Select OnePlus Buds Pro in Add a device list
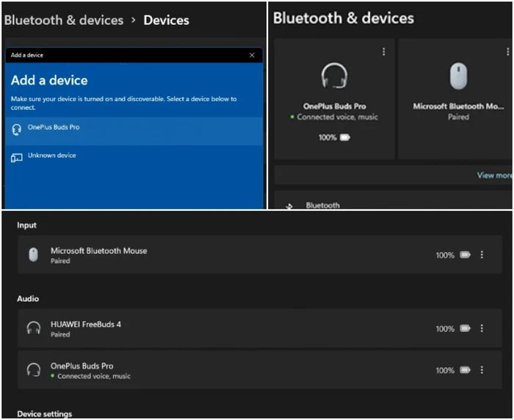514x420 pixels. point(134,131)
